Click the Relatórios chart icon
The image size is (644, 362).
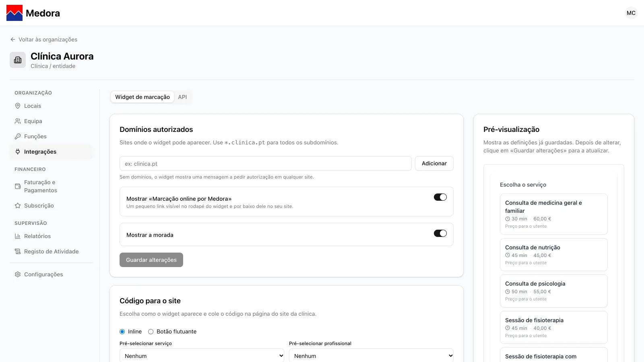pos(18,236)
